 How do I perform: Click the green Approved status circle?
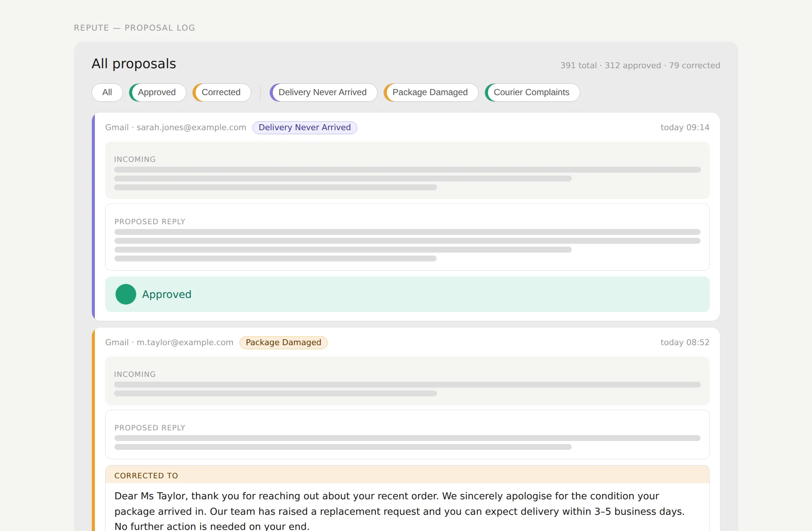coord(126,294)
